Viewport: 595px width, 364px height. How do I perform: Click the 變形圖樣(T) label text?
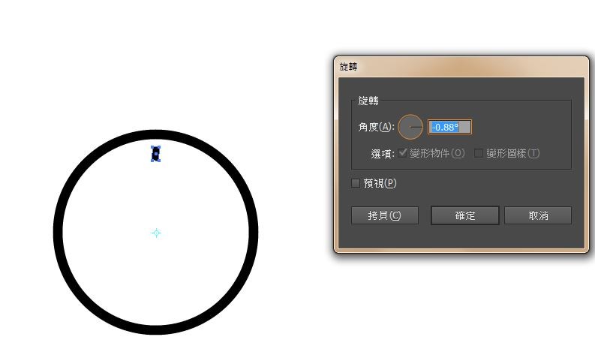[513, 153]
